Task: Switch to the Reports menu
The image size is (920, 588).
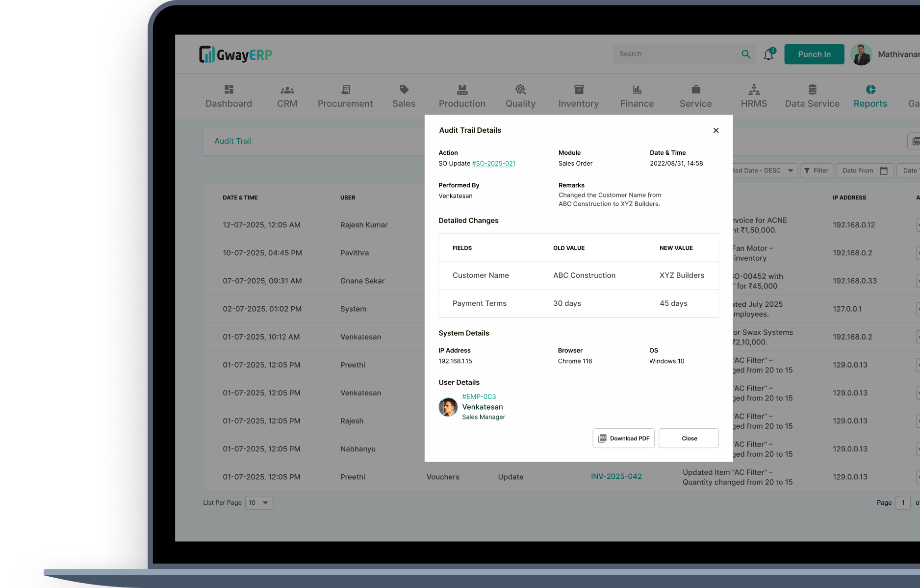Action: 870,96
